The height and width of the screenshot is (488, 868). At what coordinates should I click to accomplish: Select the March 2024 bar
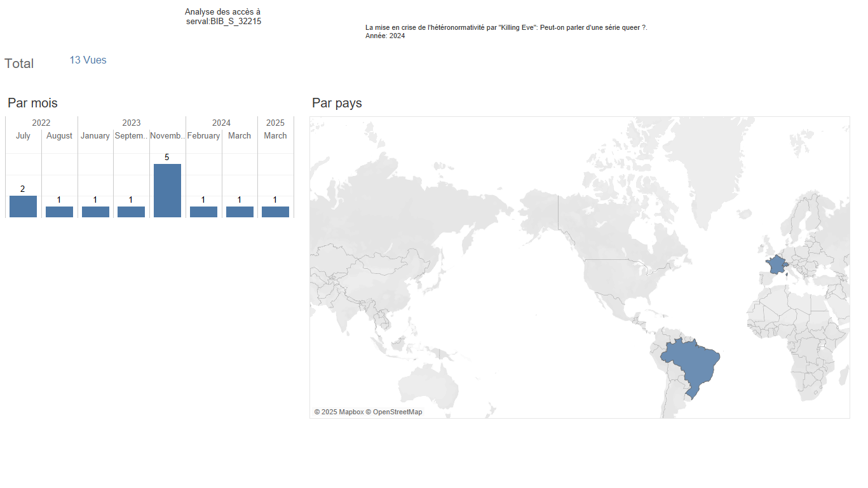click(240, 212)
